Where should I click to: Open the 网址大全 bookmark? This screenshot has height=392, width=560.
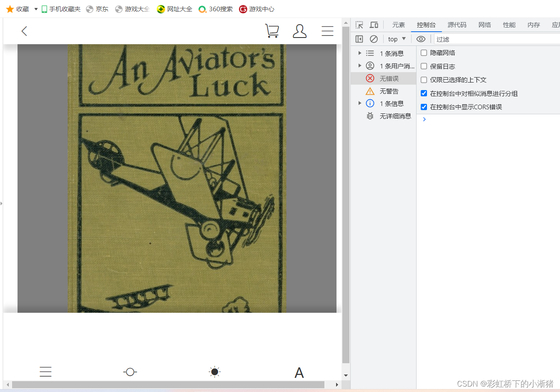click(x=175, y=9)
